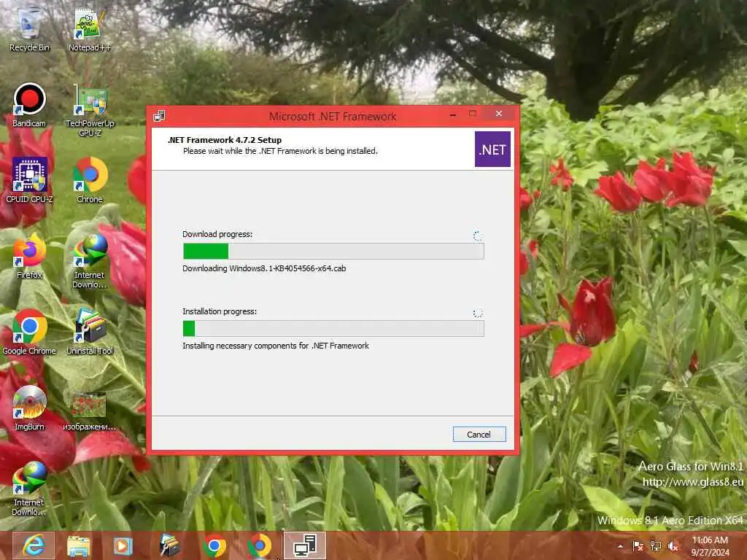Image resolution: width=747 pixels, height=560 pixels.
Task: Select the Chrone desktop shortcut
Action: (90, 181)
